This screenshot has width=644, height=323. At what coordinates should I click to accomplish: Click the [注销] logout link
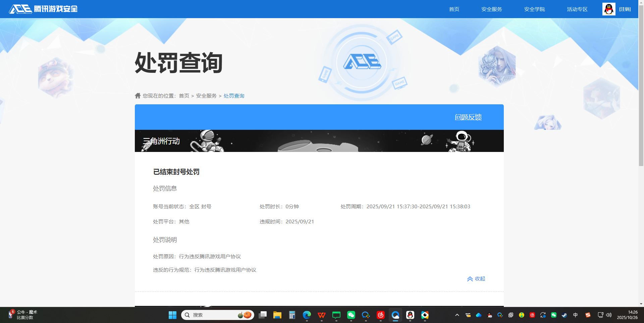tap(625, 9)
